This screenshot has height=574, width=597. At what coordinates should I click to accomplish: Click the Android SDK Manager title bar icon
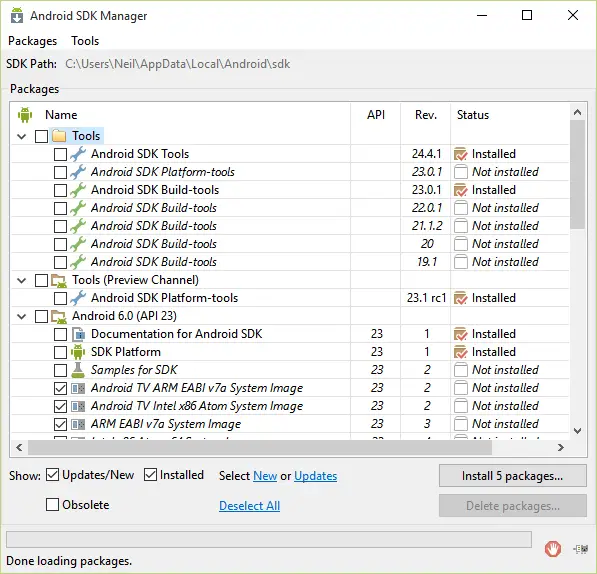17,16
